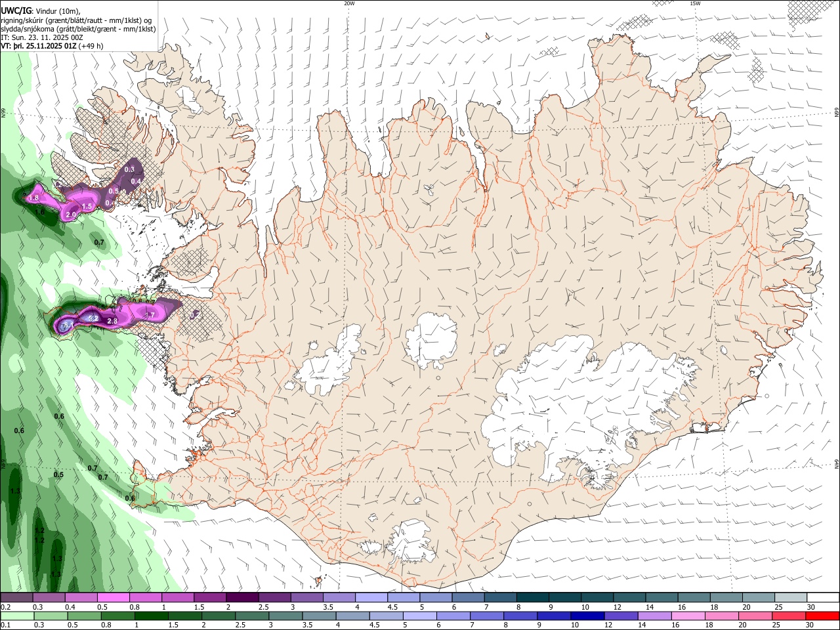Pick the pale green rain swatch starting at 0.1
This screenshot has height=630, width=840.
coord(16,616)
